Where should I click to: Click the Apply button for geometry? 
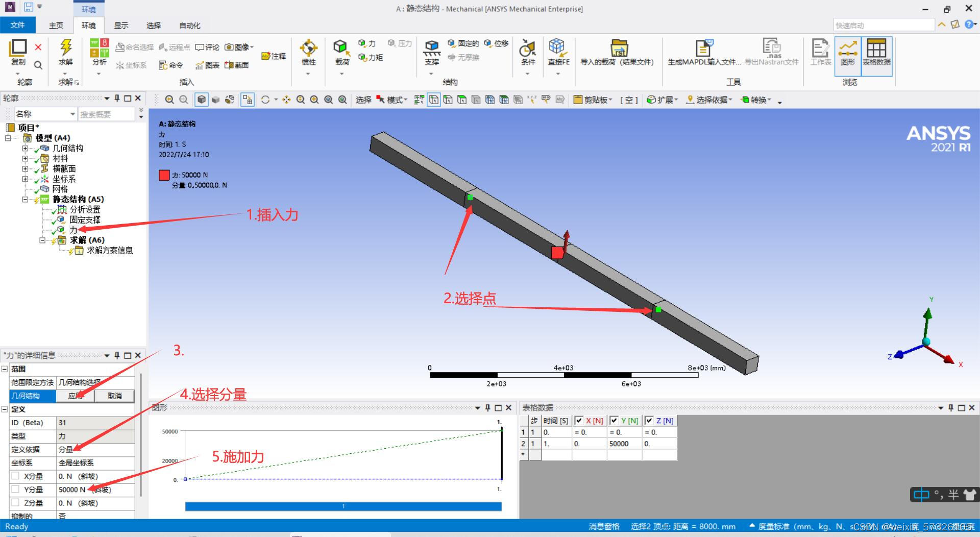pyautogui.click(x=75, y=396)
